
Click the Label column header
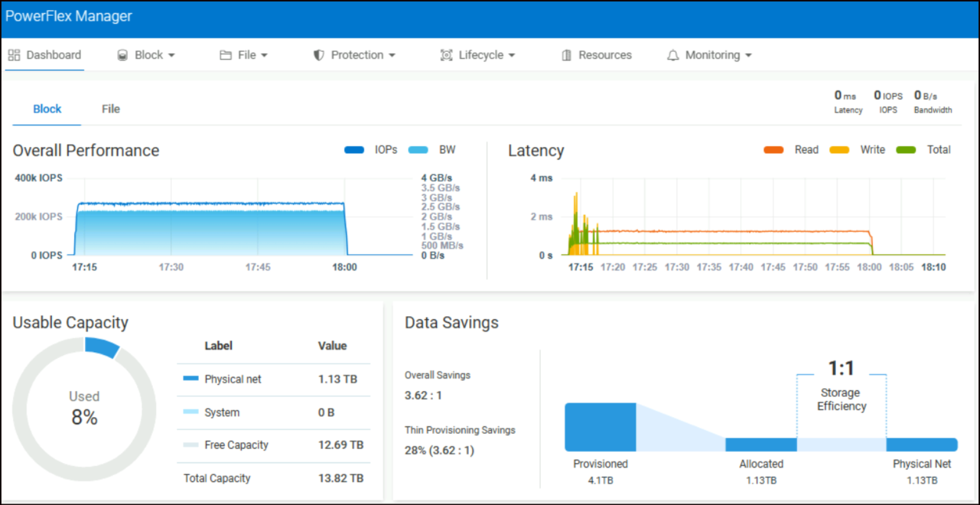[218, 346]
